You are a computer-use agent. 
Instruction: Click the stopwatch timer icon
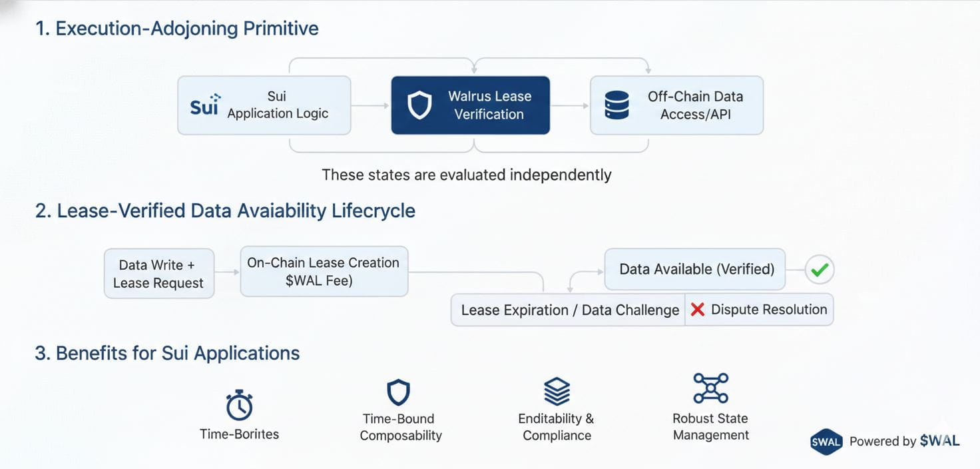(239, 405)
